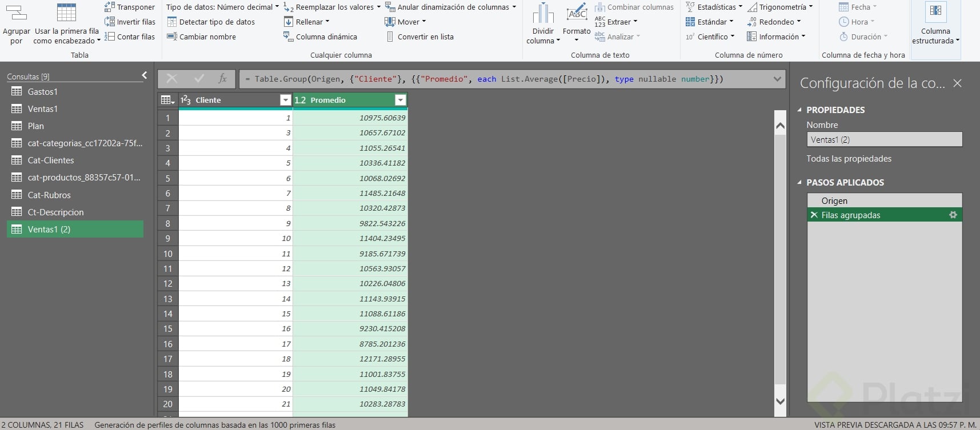Open the Trigonometría dropdown
980x430 pixels.
click(780, 7)
